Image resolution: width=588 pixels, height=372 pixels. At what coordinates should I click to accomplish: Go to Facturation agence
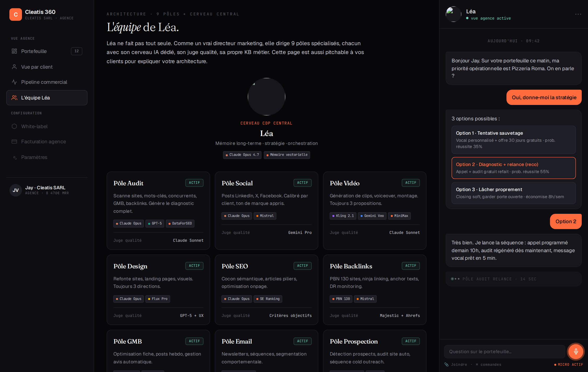tap(47, 141)
